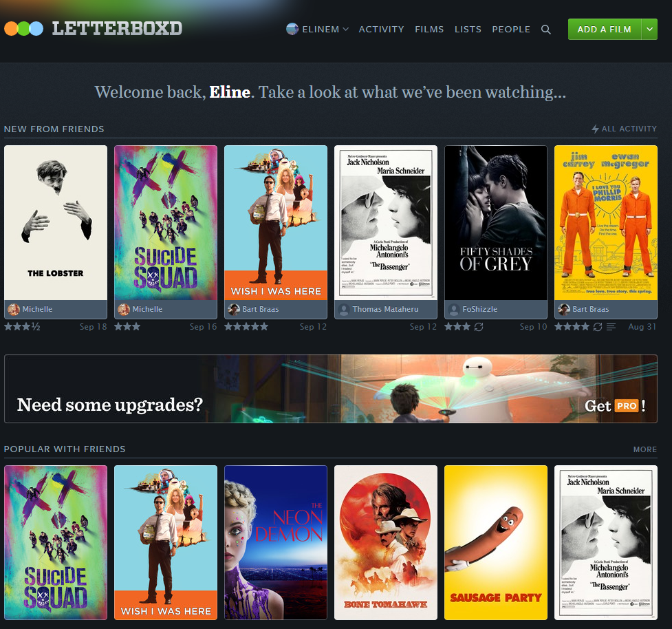Click FoShizzle's placeholder avatar icon
The width and height of the screenshot is (672, 629).
pos(454,309)
